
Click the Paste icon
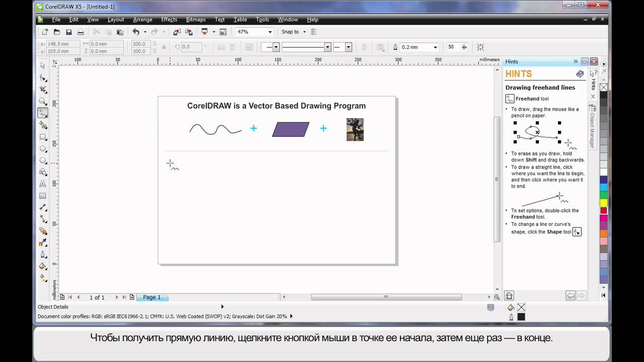click(x=120, y=32)
